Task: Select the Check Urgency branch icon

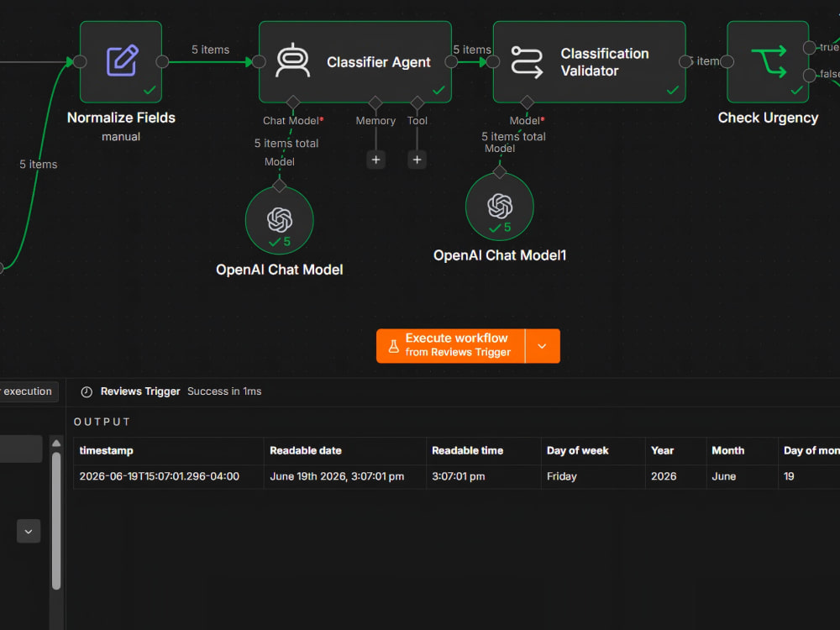Action: pyautogui.click(x=769, y=60)
